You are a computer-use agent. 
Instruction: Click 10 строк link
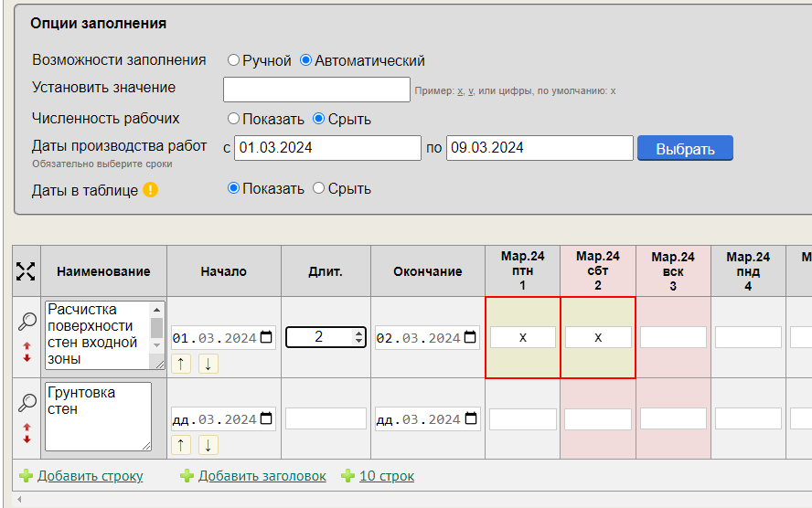[387, 476]
